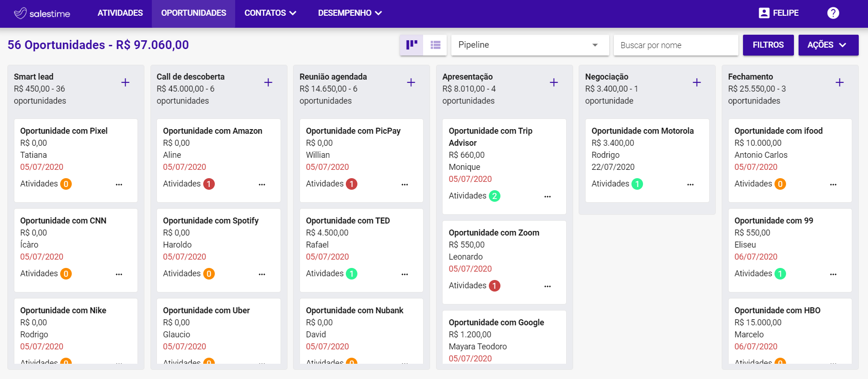868x379 pixels.
Task: Click Fechamento column title
Action: click(750, 77)
